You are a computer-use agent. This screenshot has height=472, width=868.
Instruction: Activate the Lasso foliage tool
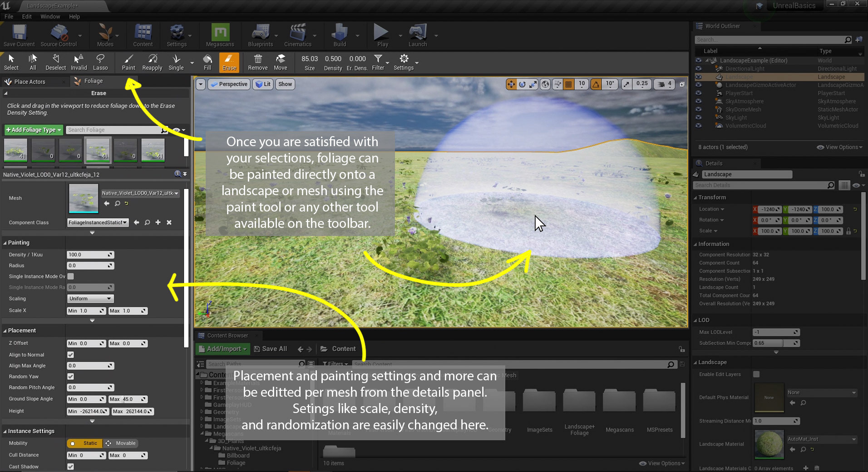pyautogui.click(x=100, y=63)
